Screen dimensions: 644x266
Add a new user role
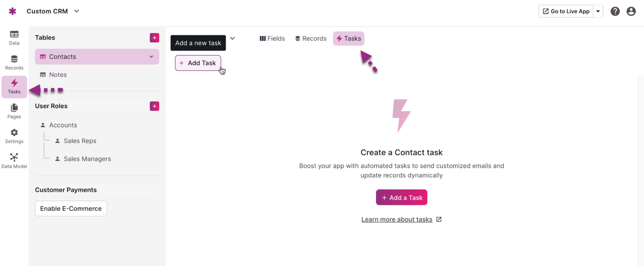pos(155,106)
